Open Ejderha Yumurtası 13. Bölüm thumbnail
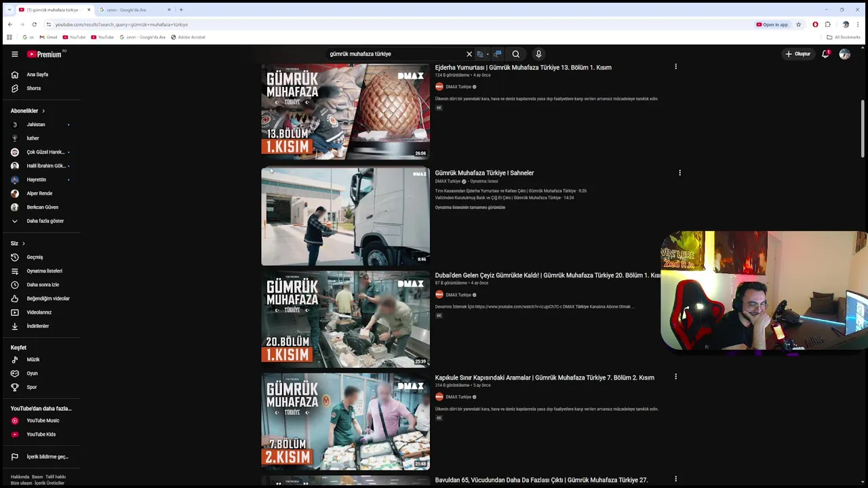This screenshot has height=488, width=868. click(x=345, y=111)
